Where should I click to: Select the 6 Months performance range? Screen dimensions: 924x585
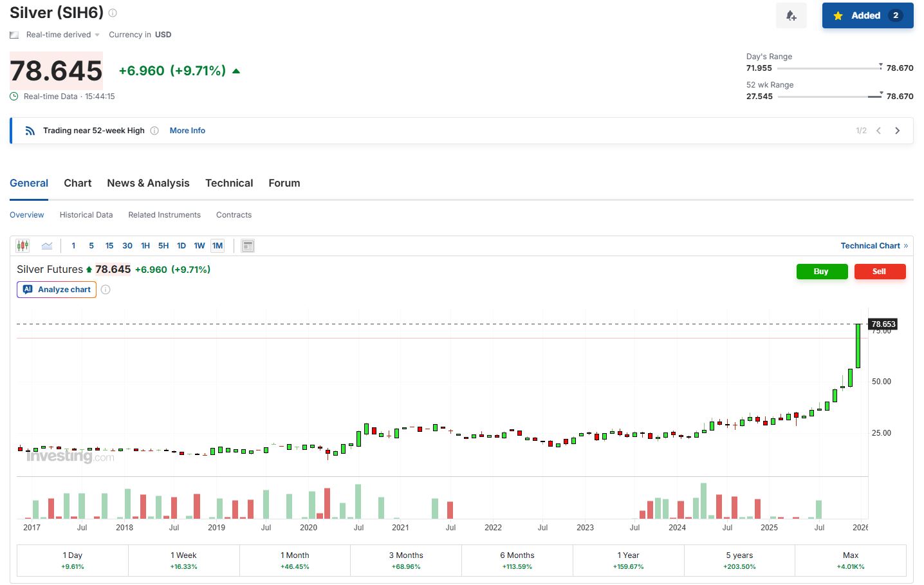(x=517, y=561)
